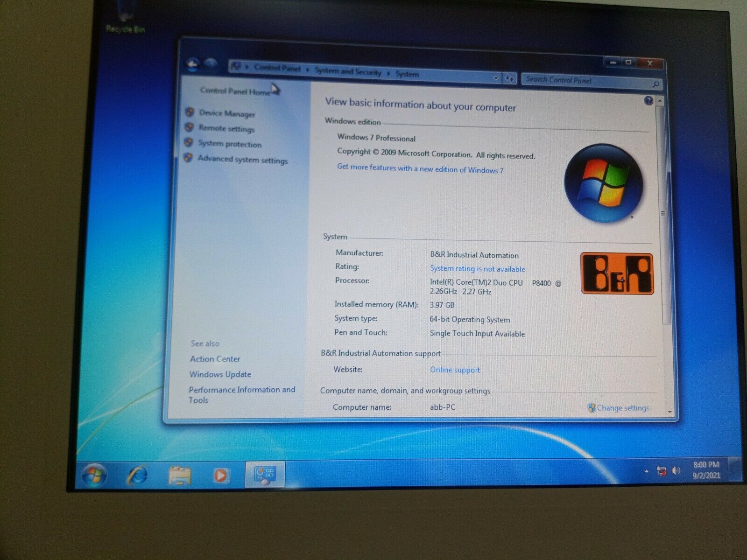Close the System window
The height and width of the screenshot is (560, 747).
tap(649, 63)
